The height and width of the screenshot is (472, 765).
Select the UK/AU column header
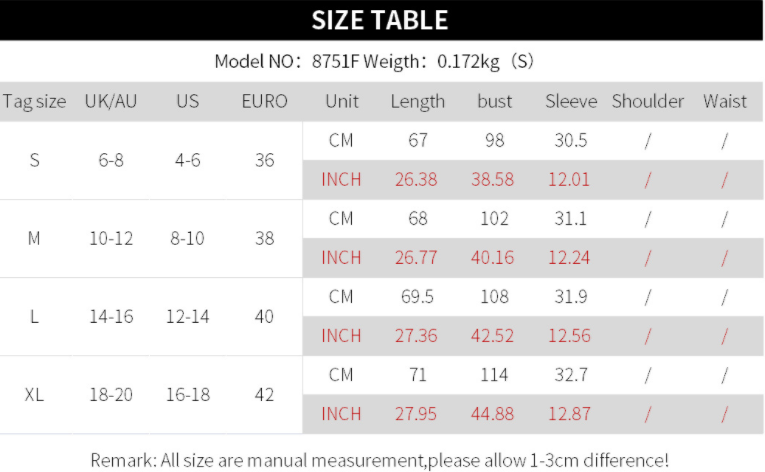tap(111, 101)
